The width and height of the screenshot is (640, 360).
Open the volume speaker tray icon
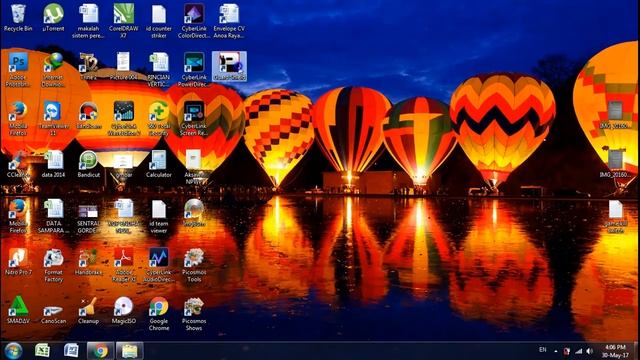click(x=589, y=351)
